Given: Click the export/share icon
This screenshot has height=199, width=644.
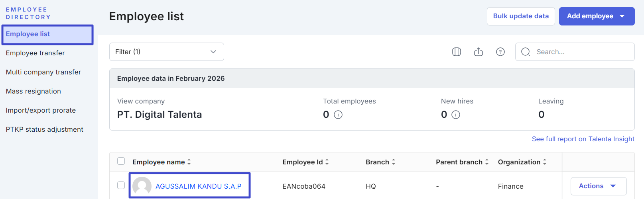Looking at the screenshot, I should (479, 52).
